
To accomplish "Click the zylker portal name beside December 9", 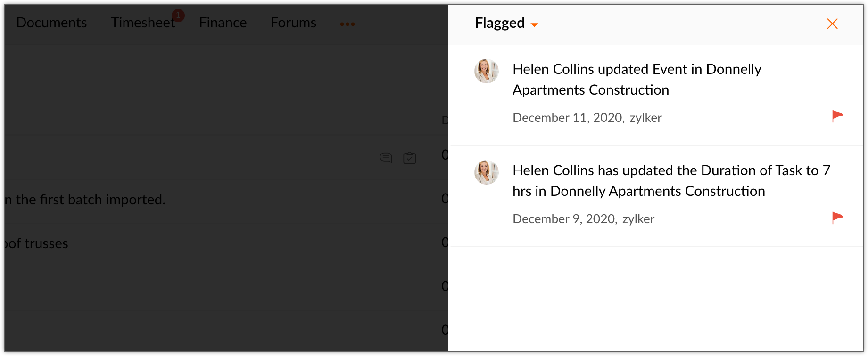I will tap(638, 219).
